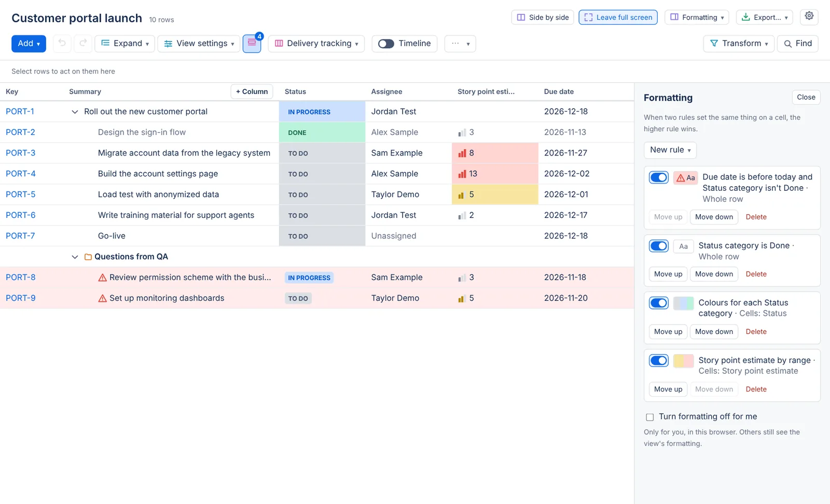Click Leave full screen button
The image size is (830, 504).
[x=618, y=17]
